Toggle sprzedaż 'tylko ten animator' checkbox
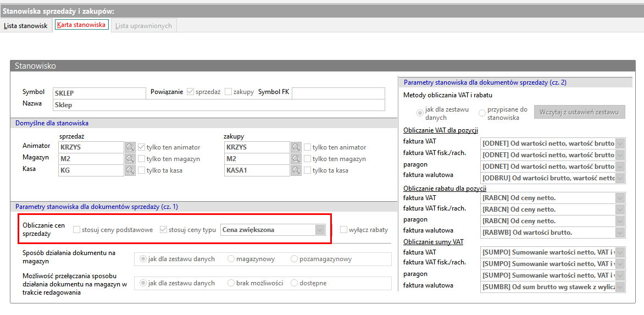This screenshot has height=315, width=644. [x=142, y=147]
